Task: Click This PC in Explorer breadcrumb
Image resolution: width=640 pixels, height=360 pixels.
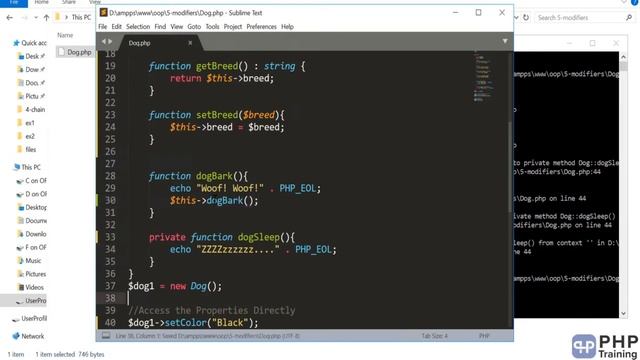Action: [81, 17]
